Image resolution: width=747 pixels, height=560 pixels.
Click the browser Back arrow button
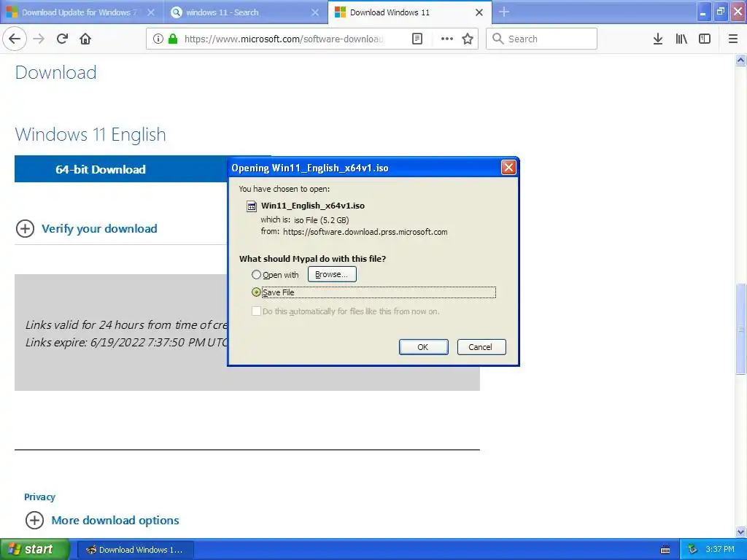[x=15, y=39]
